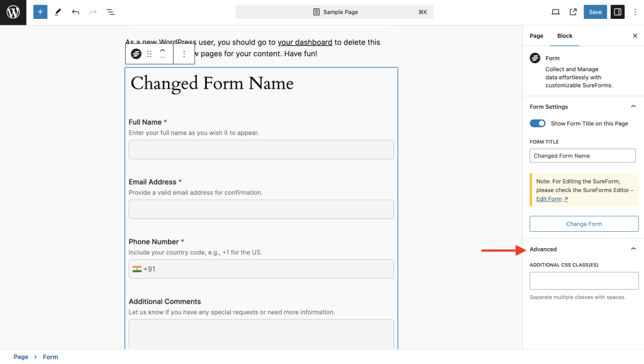Click the Additional CSS Class(es) field
The width and height of the screenshot is (644, 364).
tap(584, 281)
